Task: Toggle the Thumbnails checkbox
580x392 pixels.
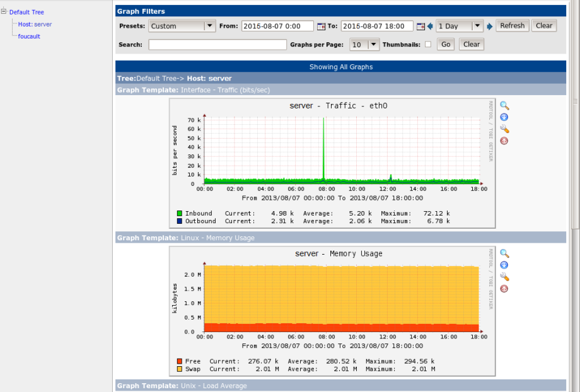Action: (428, 44)
